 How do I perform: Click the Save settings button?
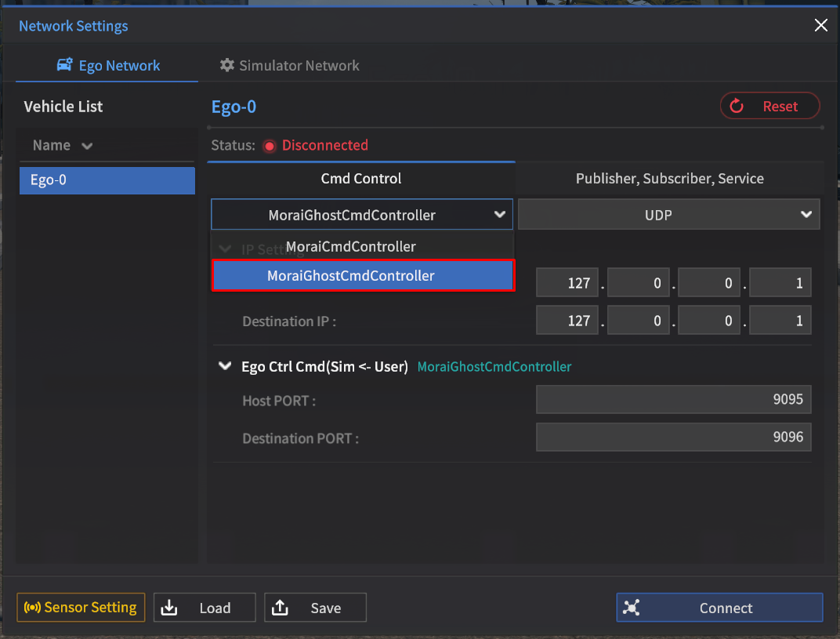315,608
